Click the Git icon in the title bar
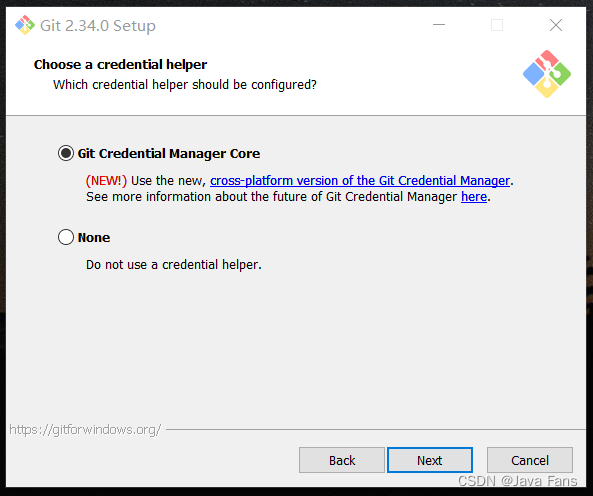This screenshot has width=593, height=496. click(x=25, y=25)
